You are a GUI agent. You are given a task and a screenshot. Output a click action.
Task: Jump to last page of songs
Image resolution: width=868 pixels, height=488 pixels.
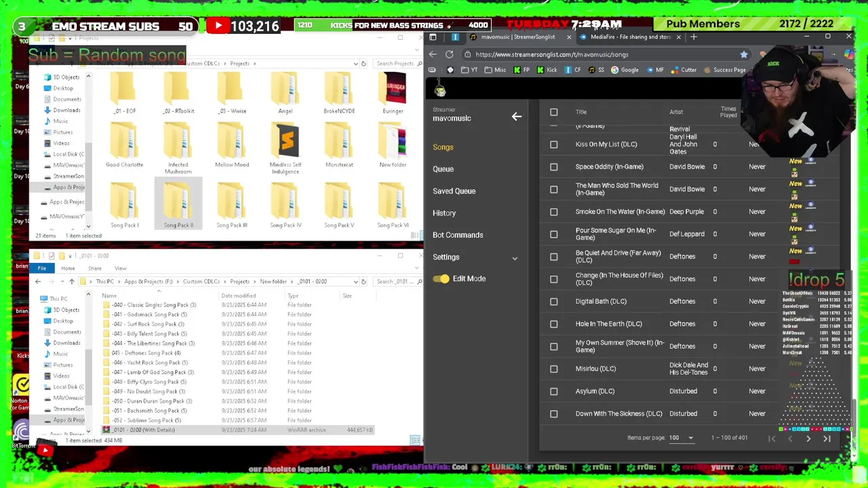pyautogui.click(x=827, y=439)
